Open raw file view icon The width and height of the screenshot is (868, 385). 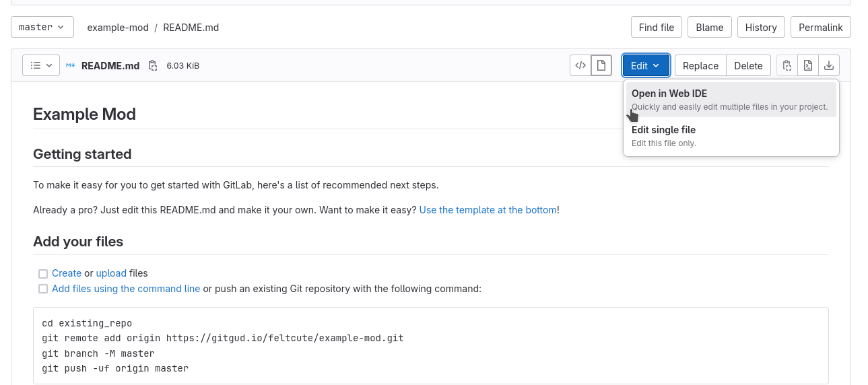[807, 65]
